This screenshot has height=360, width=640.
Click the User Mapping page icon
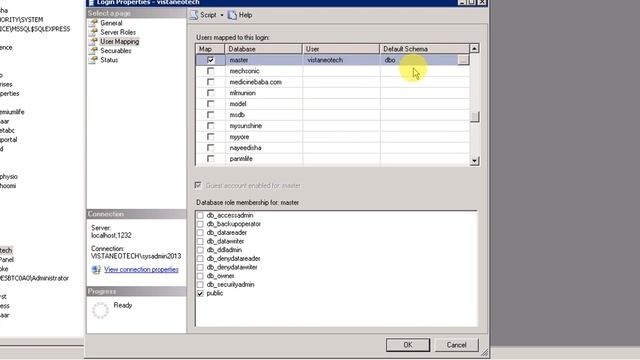click(x=94, y=42)
